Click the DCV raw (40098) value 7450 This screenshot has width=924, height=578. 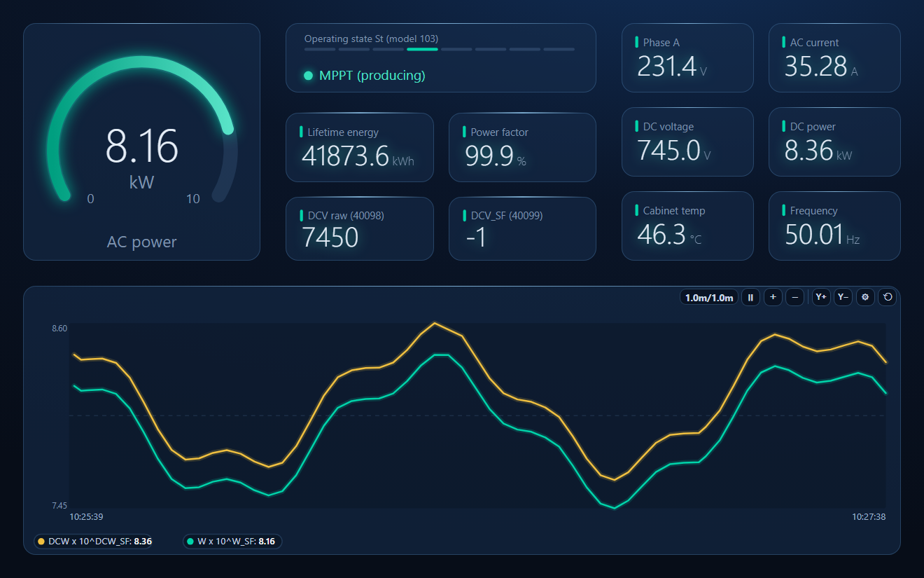click(330, 237)
